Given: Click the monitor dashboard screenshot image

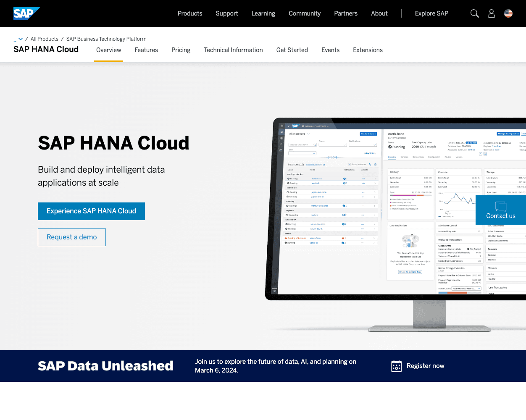Looking at the screenshot, I should coord(395,225).
